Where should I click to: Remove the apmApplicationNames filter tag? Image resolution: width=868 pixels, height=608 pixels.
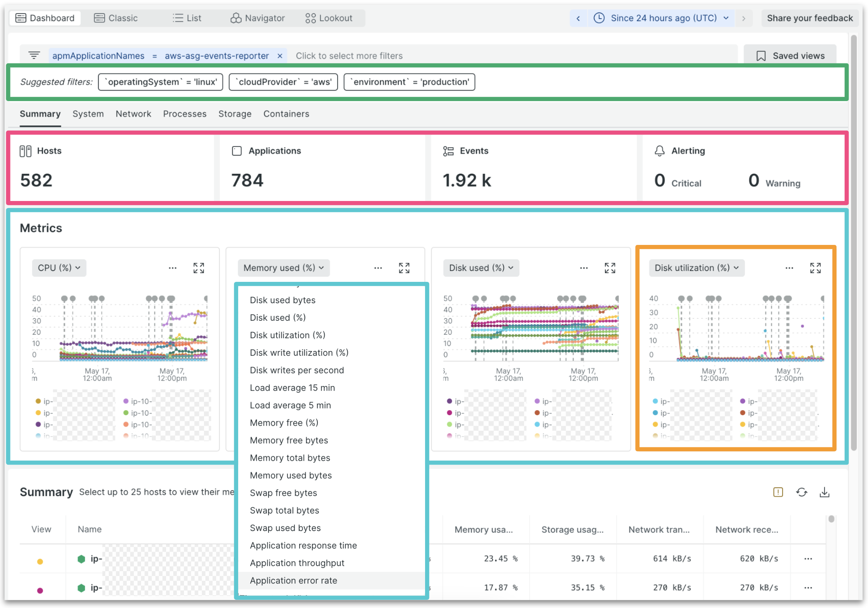click(280, 56)
